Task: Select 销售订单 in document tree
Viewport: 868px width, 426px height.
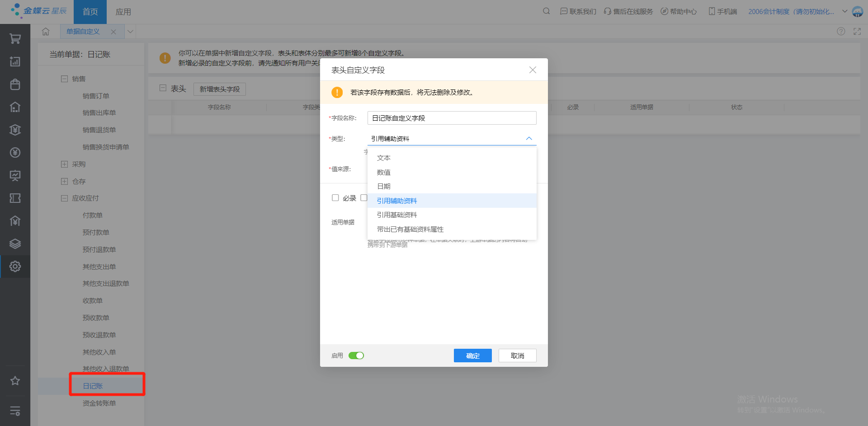Action: tap(96, 96)
